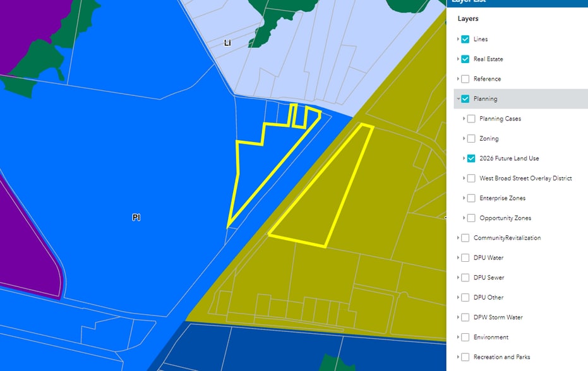Expand the Recreation and Parks arrow
The image size is (588, 371).
[458, 357]
